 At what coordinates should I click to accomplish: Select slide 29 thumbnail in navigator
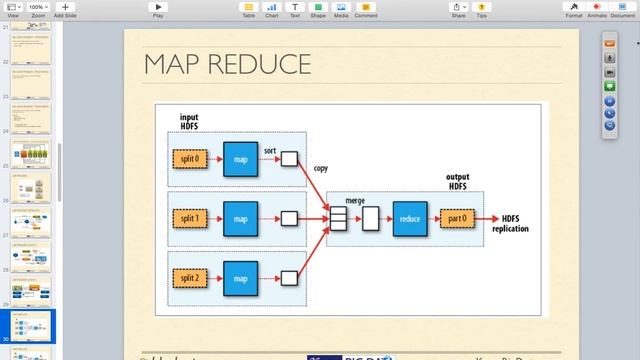coord(31,292)
